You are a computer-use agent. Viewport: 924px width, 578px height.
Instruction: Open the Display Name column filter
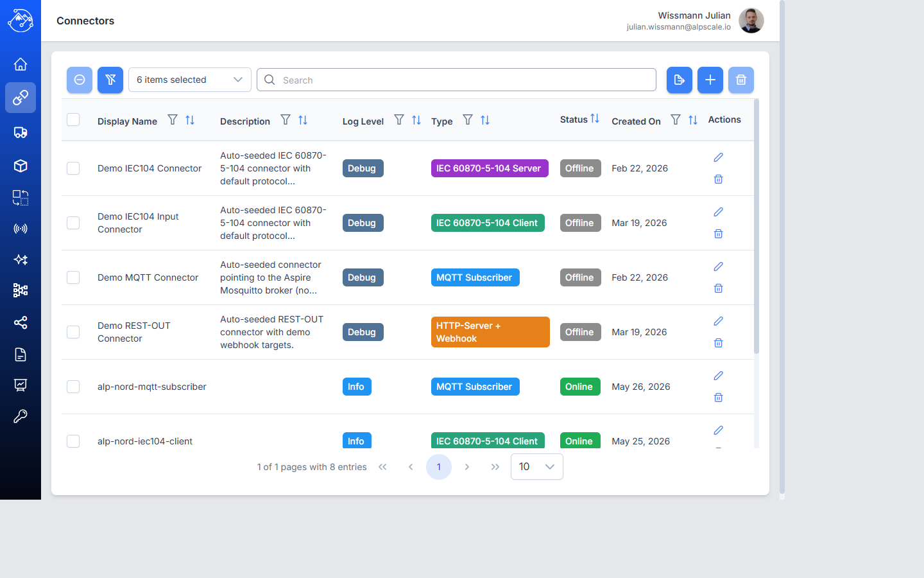173,120
